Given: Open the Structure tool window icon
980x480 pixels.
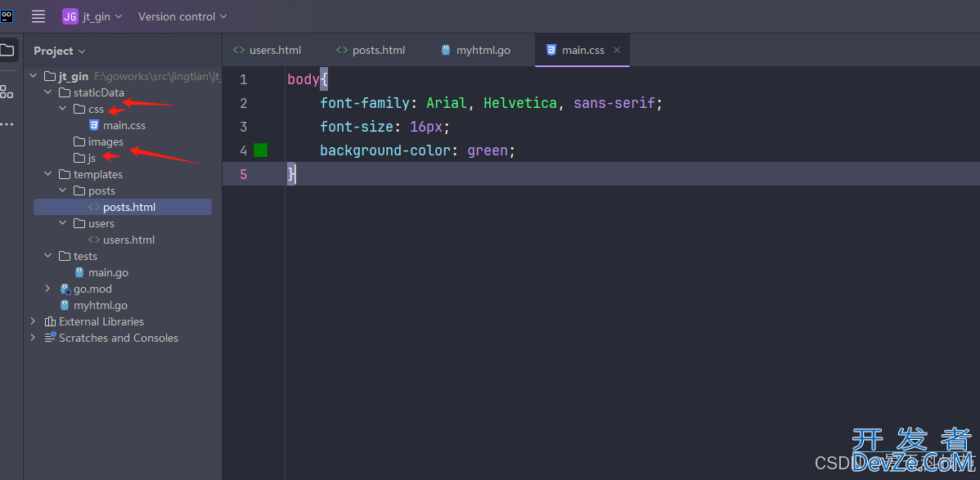Looking at the screenshot, I should [x=7, y=92].
